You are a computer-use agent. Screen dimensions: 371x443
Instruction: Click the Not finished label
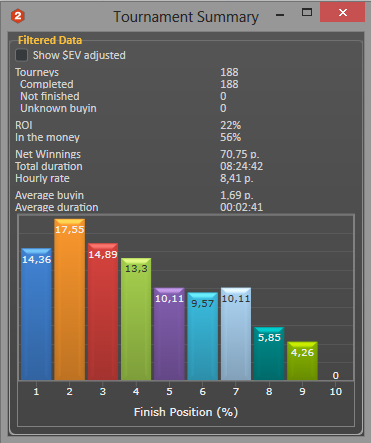tap(50, 96)
